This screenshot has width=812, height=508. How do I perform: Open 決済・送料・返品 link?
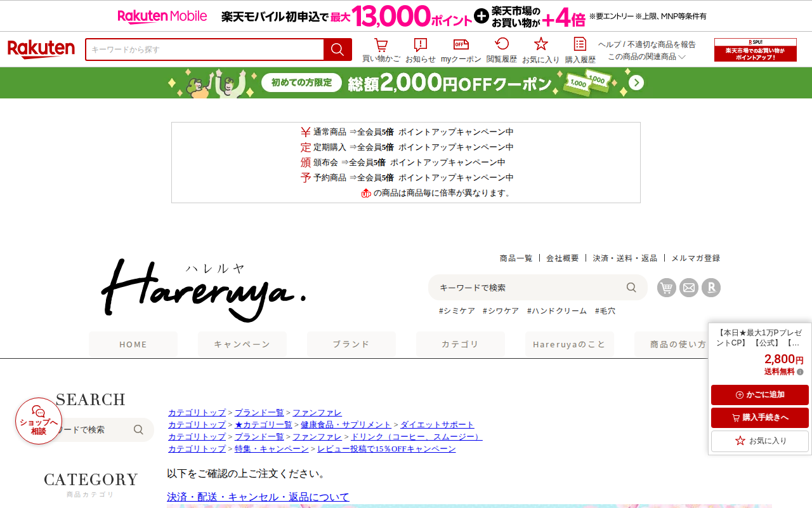click(x=625, y=258)
